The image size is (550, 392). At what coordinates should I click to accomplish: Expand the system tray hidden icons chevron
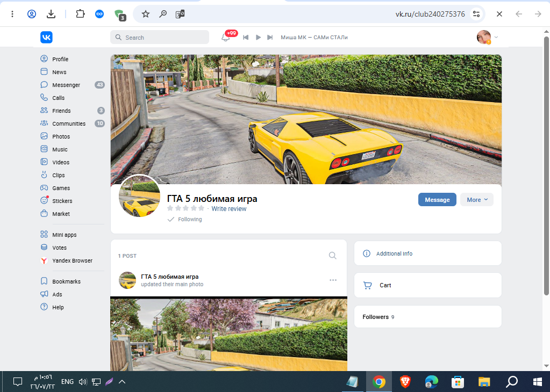pyautogui.click(x=122, y=381)
